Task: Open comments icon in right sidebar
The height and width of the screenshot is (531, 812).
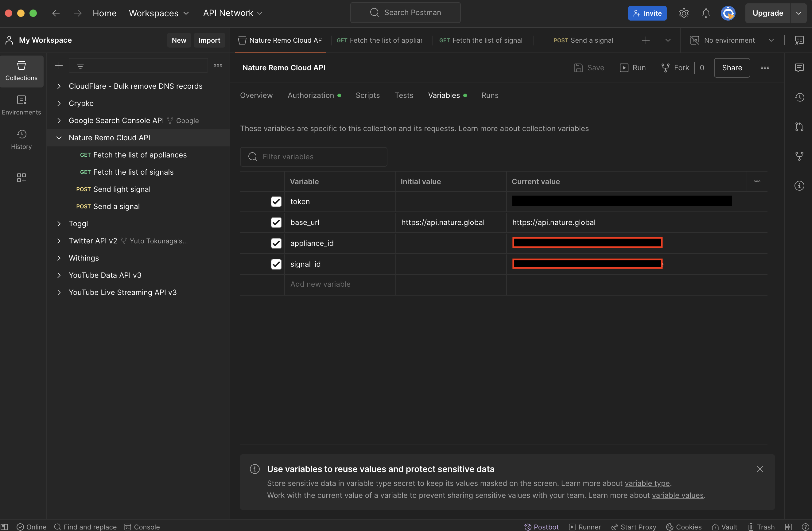Action: click(x=799, y=68)
